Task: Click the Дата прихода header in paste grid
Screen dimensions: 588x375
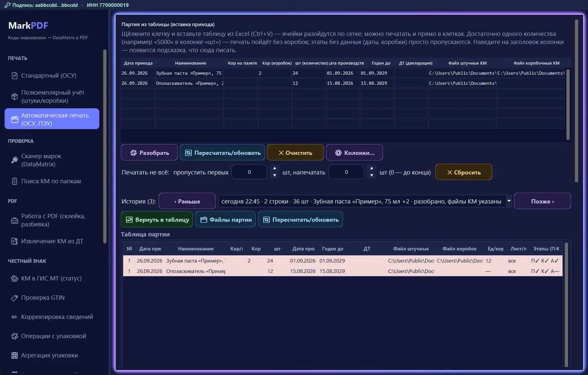Action: click(x=138, y=63)
